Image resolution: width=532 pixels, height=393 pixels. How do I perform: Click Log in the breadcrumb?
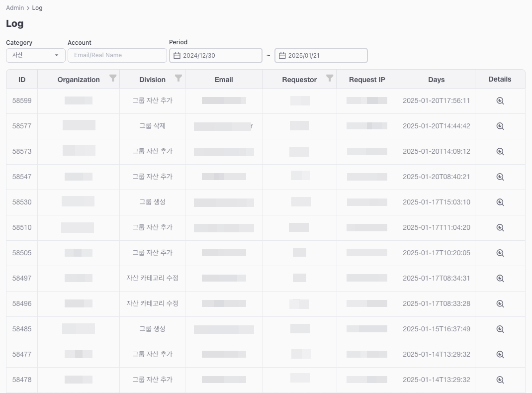(x=37, y=8)
